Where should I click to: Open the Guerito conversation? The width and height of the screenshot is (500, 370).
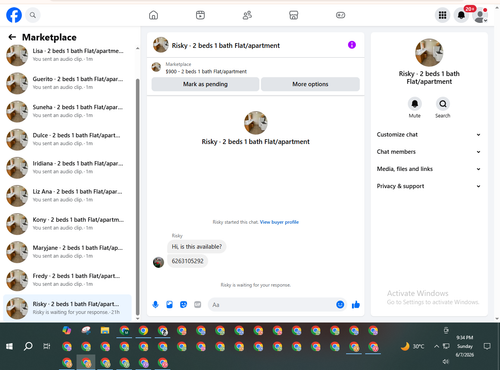(67, 83)
